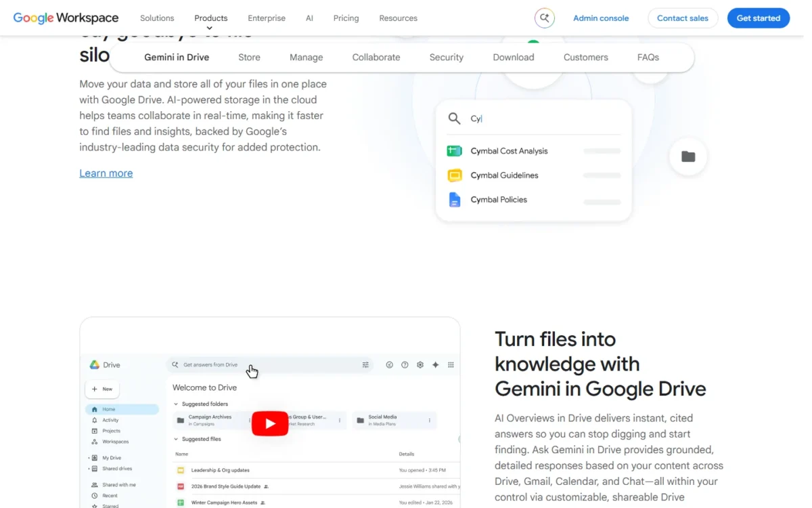Open the Gemini sparkle search icon in header

544,18
